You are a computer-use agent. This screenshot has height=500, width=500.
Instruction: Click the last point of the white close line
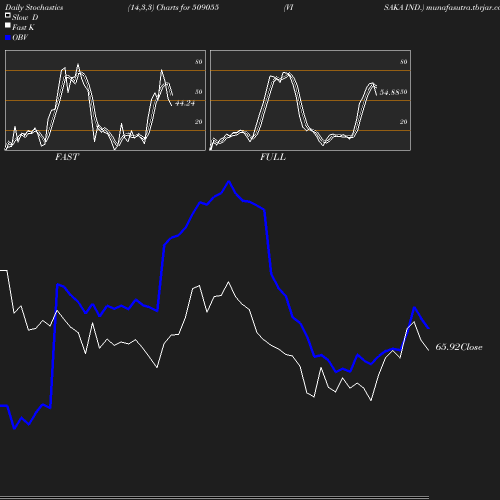(x=429, y=350)
